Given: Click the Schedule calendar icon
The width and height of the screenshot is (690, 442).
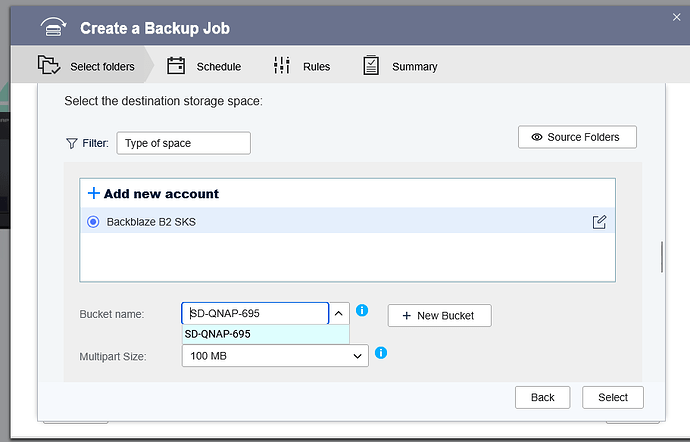Looking at the screenshot, I should 176,66.
